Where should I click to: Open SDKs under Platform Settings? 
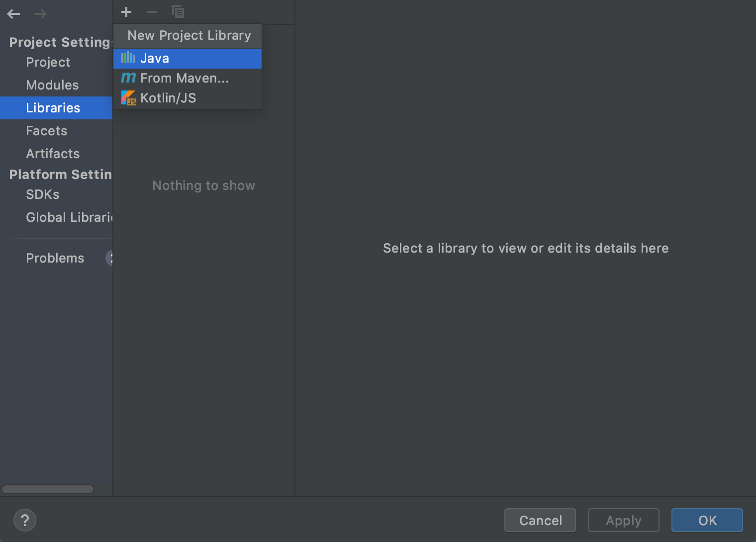(x=42, y=194)
